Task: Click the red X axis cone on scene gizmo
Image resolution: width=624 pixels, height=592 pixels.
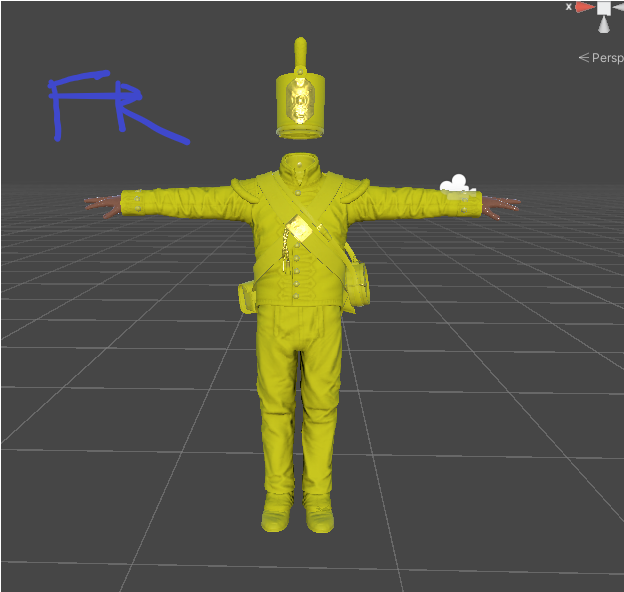Action: point(585,7)
